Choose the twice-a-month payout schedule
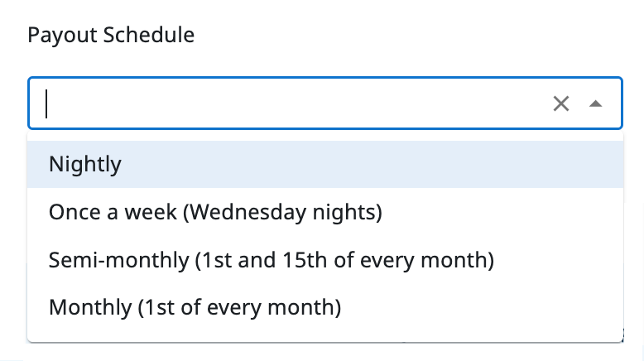The image size is (644, 361). pos(272,260)
